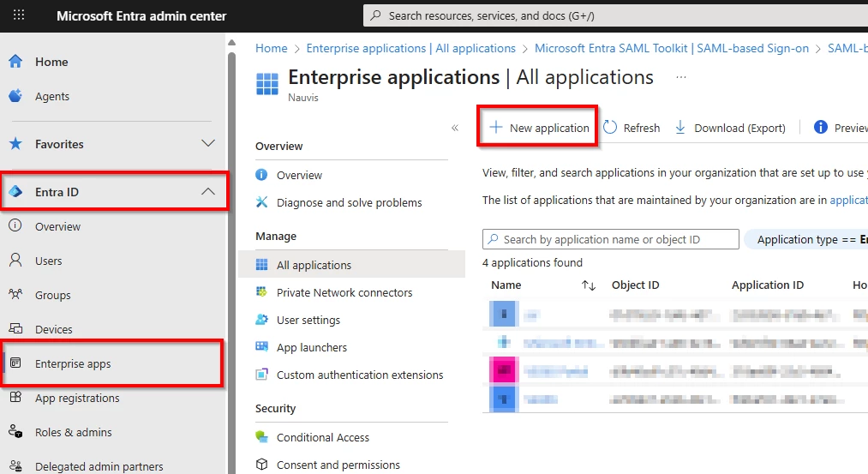Open Enterprise applications | All applications breadcrumb
Image resolution: width=868 pixels, height=474 pixels.
point(410,48)
